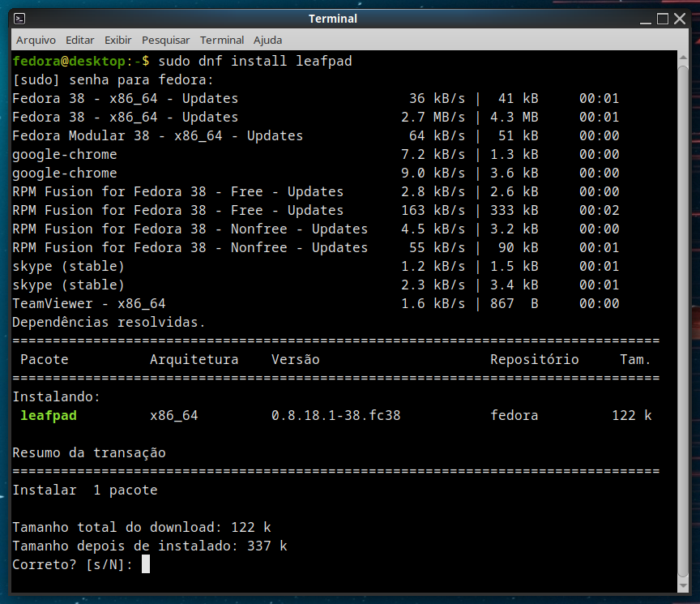Click the 'Dependências resolvidas.' line
This screenshot has width=700, height=604.
(x=109, y=322)
